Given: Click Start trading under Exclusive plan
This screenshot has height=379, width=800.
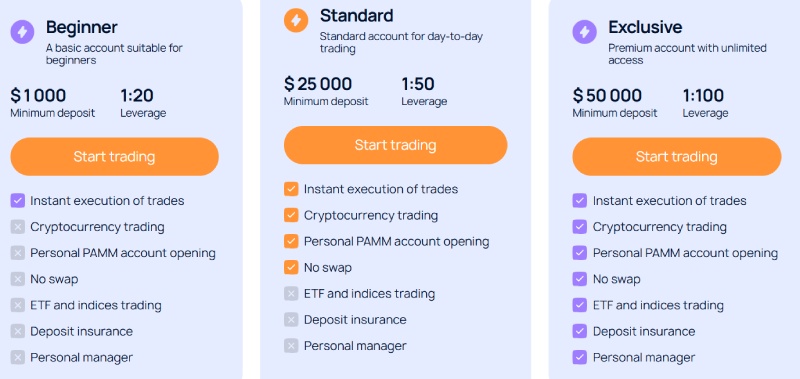Looking at the screenshot, I should tap(677, 157).
